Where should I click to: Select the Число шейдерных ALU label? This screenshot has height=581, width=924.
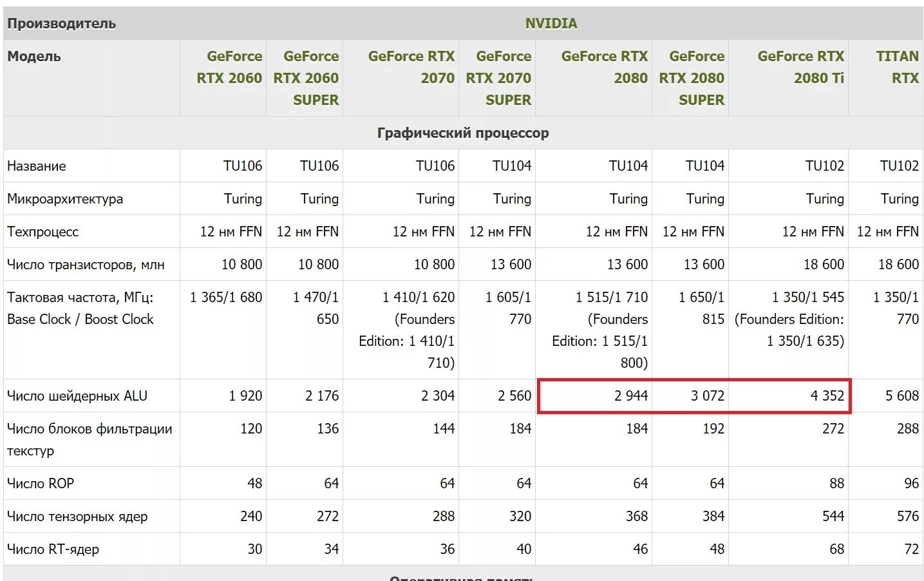(x=77, y=396)
